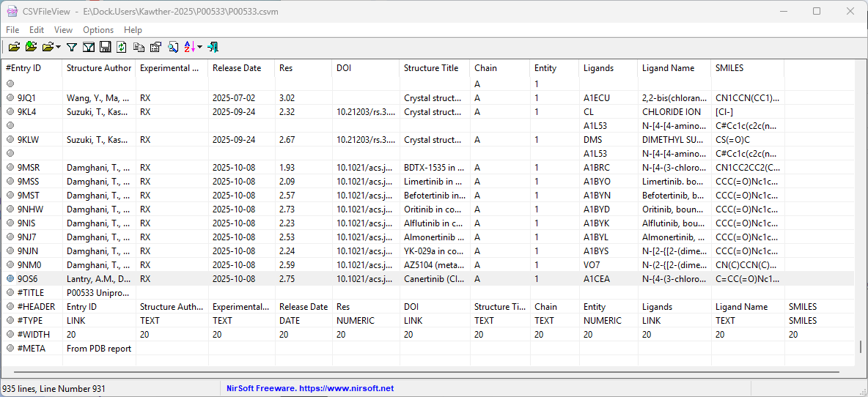Click the row marker icon for 9MSS
The image size is (868, 397).
10,182
